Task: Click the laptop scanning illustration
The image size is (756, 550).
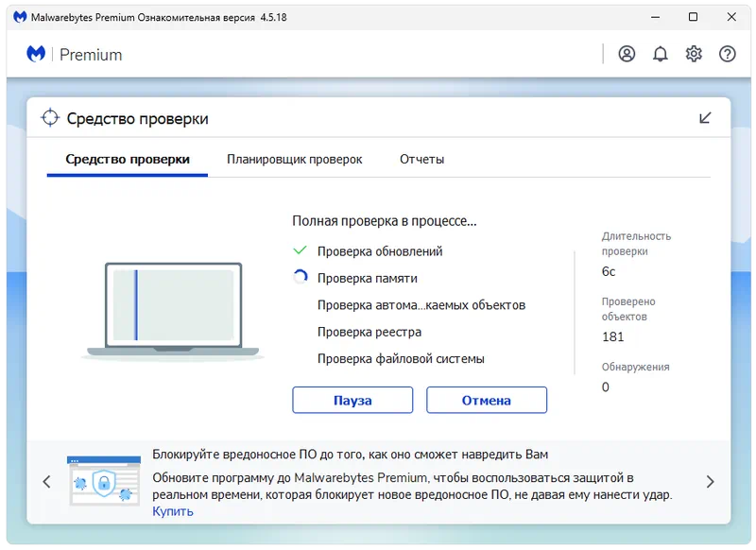Action: click(173, 311)
